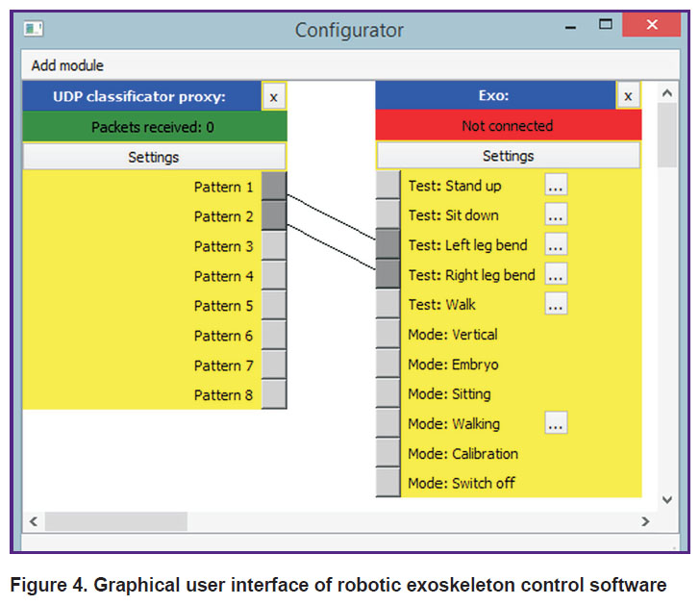Click the Configurator app icon in title bar
700x605 pixels.
pos(34,30)
